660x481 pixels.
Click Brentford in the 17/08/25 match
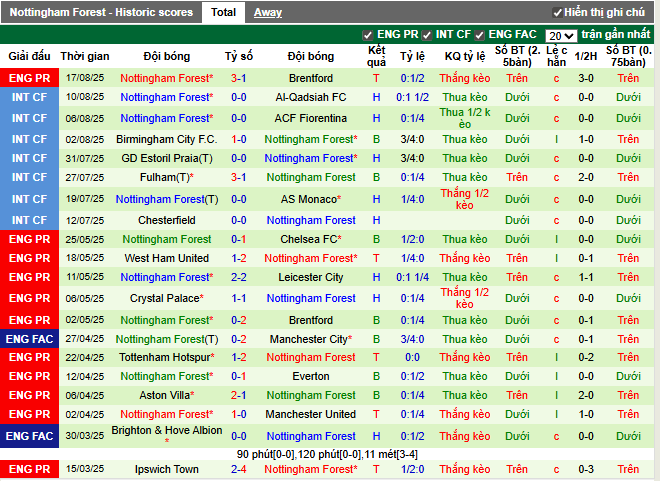(311, 78)
